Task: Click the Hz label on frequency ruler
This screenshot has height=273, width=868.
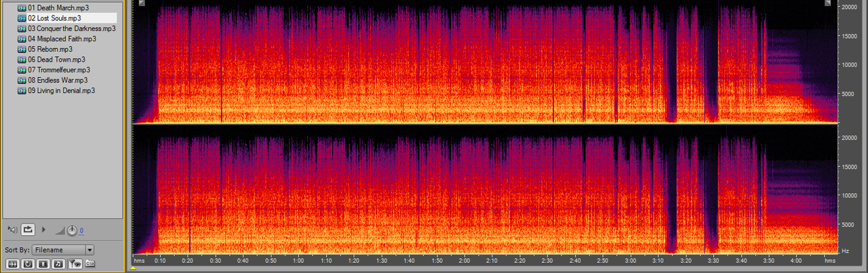Action: pyautogui.click(x=845, y=251)
